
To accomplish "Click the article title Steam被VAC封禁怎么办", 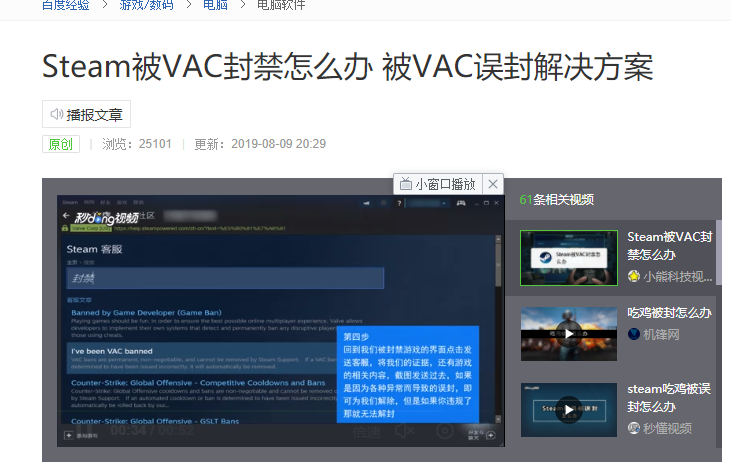I will (x=347, y=67).
